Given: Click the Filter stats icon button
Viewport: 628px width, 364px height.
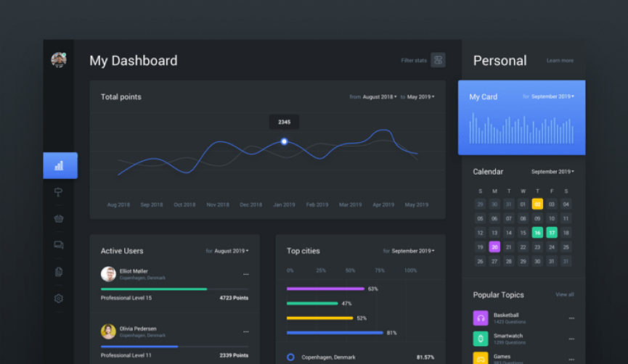Looking at the screenshot, I should point(438,60).
